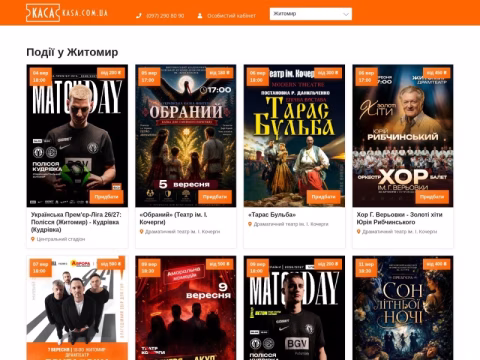Click the price tag on Обраний card
480x360 pixels.
coord(219,73)
